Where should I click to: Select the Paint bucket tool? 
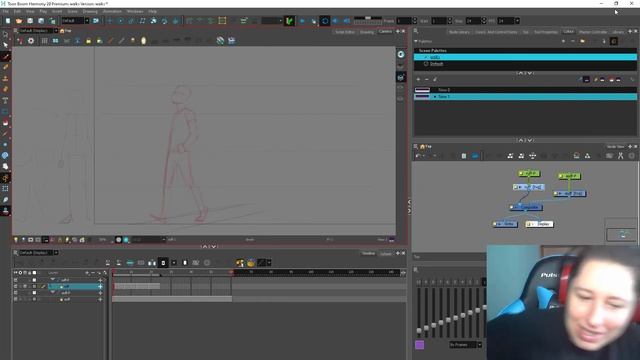click(x=5, y=122)
